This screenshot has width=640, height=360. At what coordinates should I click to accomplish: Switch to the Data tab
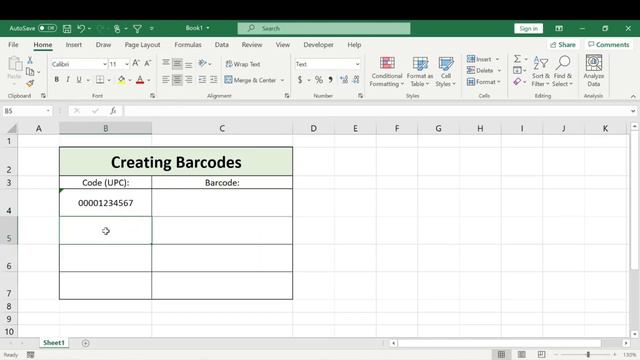222,44
